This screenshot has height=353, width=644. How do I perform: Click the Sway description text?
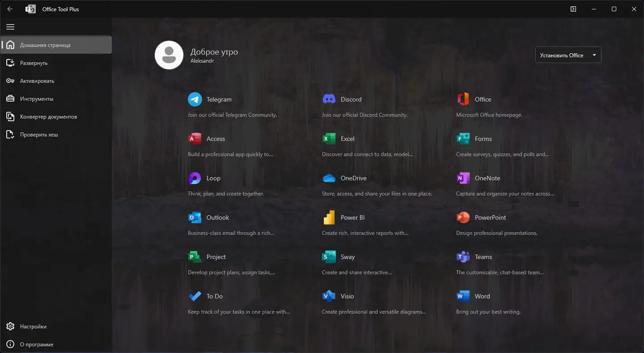[x=357, y=272]
